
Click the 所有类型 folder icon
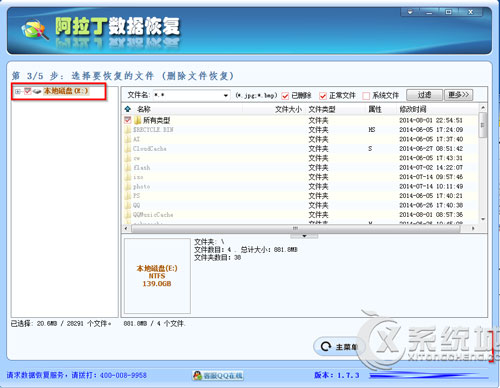click(138, 120)
